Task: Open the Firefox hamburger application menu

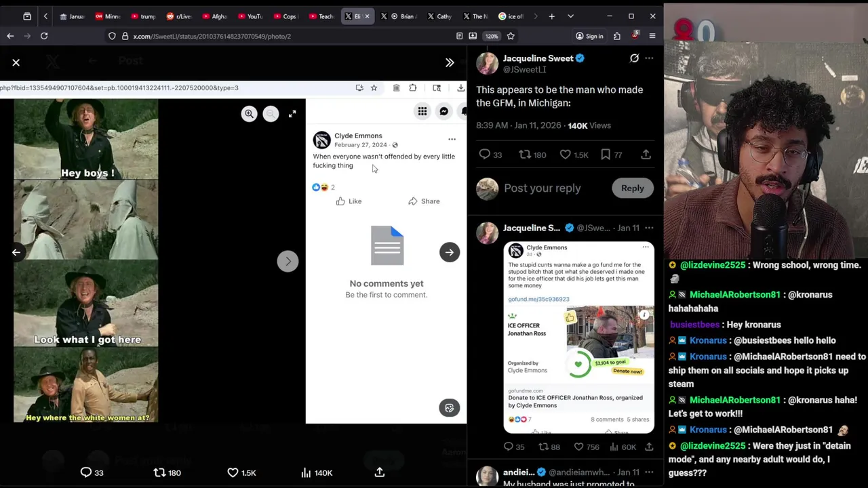Action: pyautogui.click(x=652, y=36)
